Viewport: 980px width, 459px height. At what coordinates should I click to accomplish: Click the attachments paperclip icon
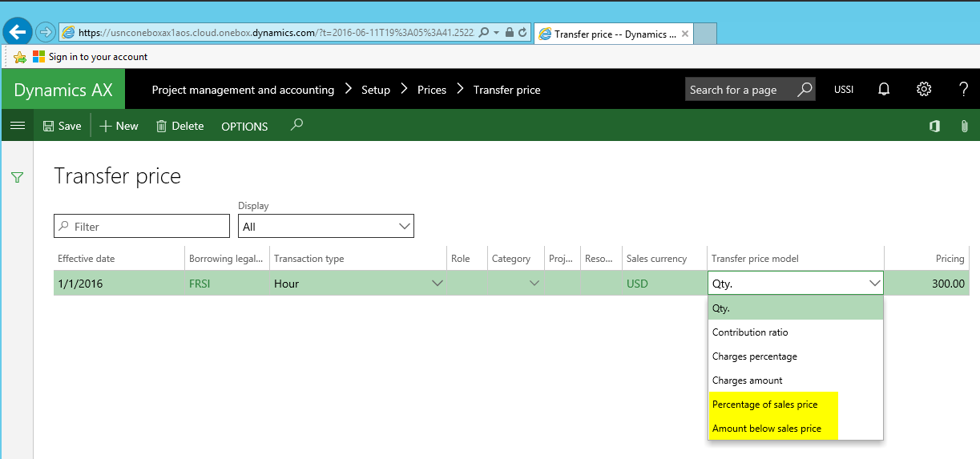(x=965, y=126)
